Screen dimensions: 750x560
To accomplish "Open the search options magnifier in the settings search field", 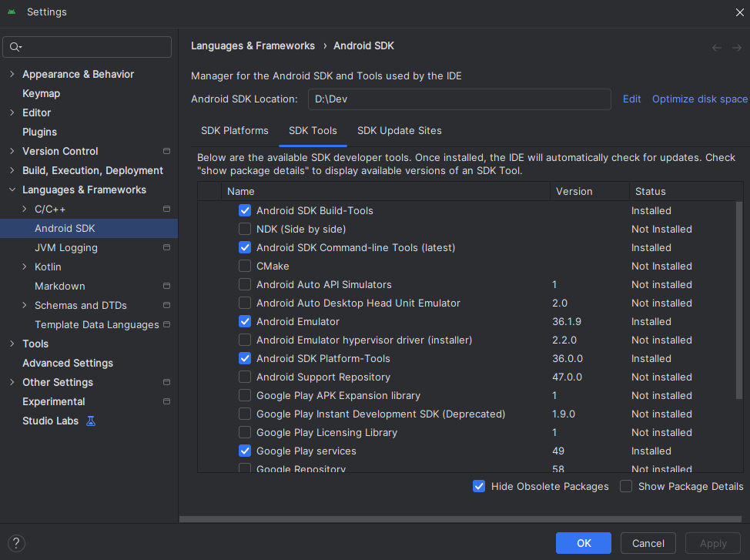I will pos(15,47).
